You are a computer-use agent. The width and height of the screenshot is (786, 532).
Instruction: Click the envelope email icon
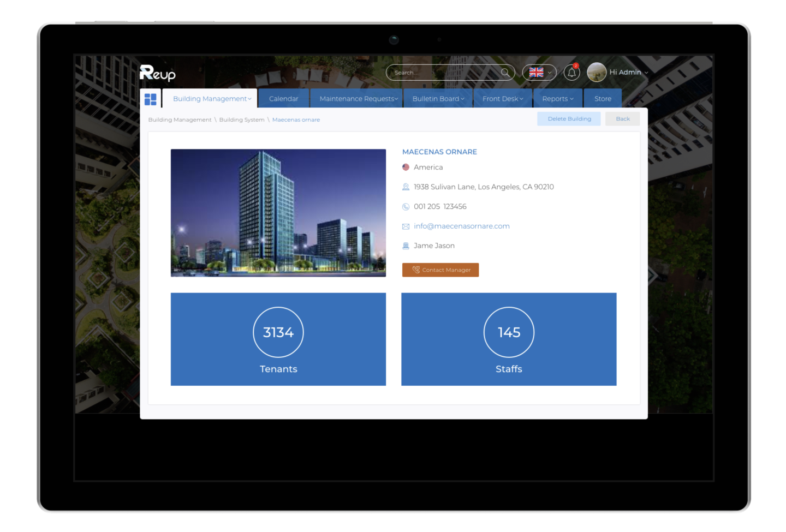[406, 226]
